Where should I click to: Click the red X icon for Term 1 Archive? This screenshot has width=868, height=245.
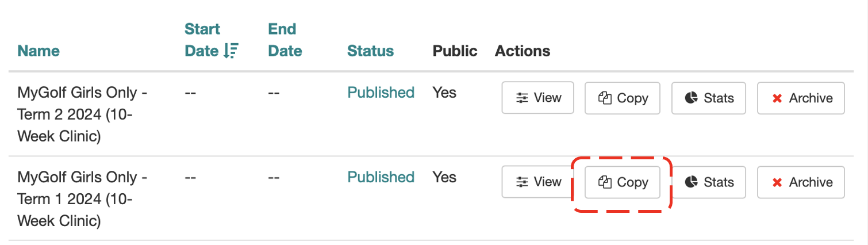[777, 182]
